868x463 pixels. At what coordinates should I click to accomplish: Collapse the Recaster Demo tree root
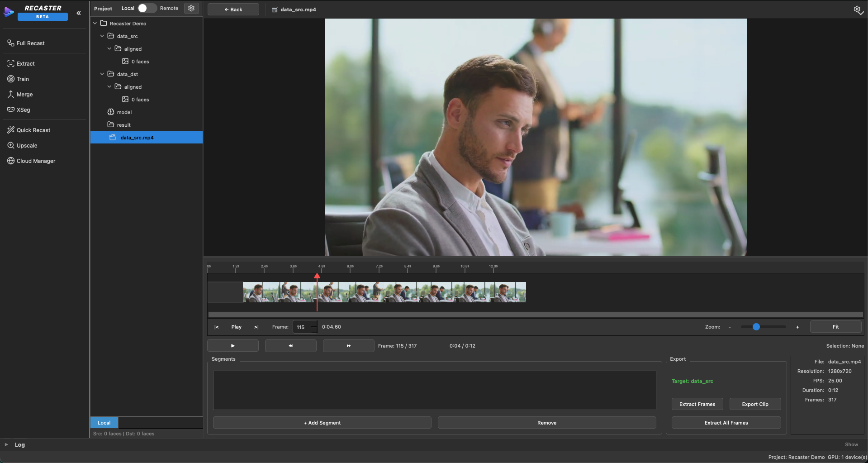point(95,24)
